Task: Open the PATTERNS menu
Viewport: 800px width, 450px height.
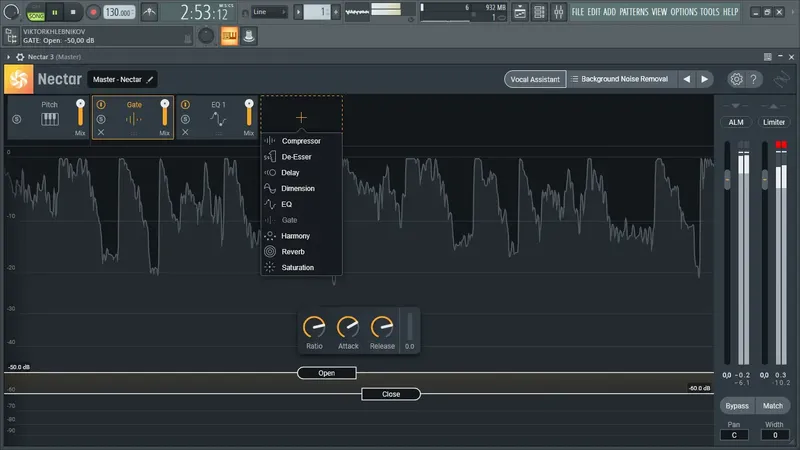Action: [634, 12]
